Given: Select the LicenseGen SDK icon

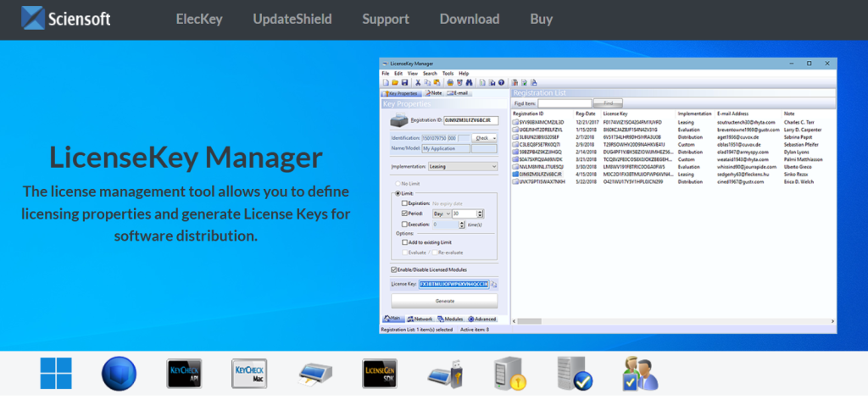Looking at the screenshot, I should click(x=380, y=374).
